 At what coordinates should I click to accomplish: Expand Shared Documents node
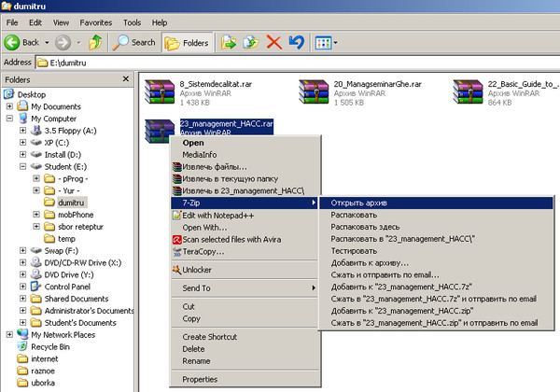pyautogui.click(x=22, y=299)
